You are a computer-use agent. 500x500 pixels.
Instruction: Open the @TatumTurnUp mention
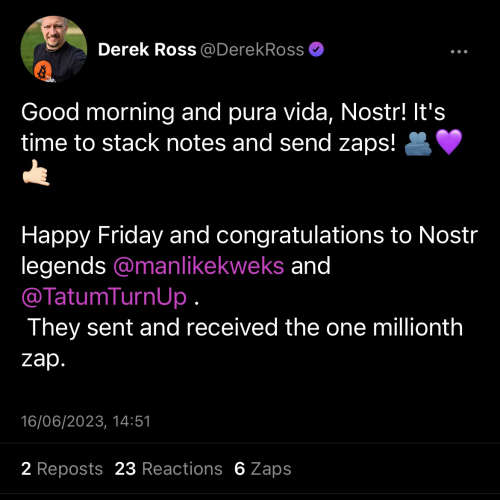tap(104, 297)
